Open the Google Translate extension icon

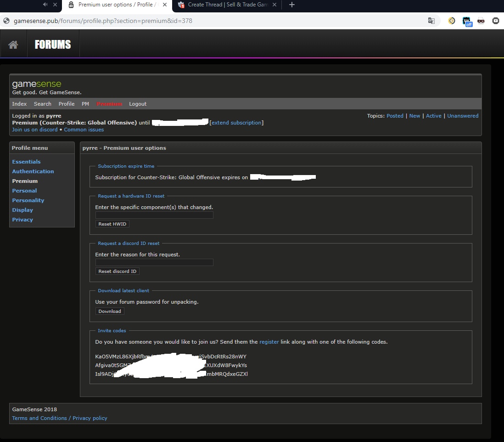click(431, 21)
